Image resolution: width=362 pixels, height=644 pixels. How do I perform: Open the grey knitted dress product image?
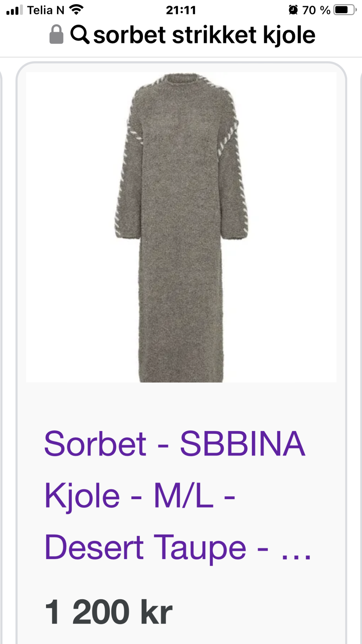[181, 227]
